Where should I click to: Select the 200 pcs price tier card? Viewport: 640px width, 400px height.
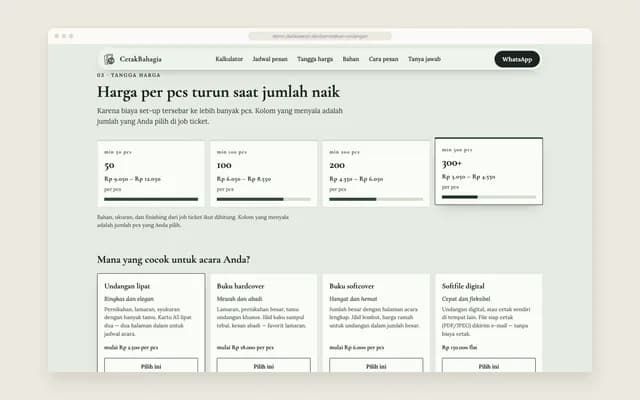376,174
